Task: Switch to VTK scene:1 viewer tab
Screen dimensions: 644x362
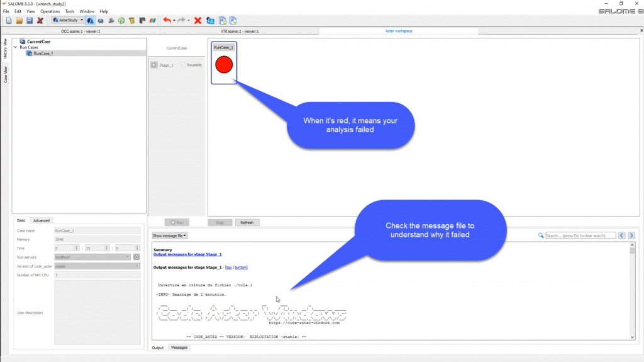Action: coord(240,31)
